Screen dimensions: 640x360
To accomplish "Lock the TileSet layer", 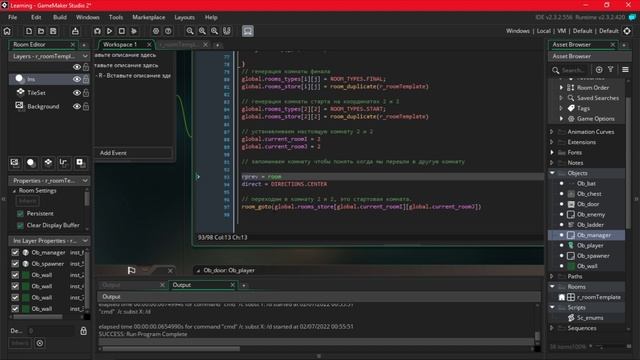I will click(x=86, y=93).
